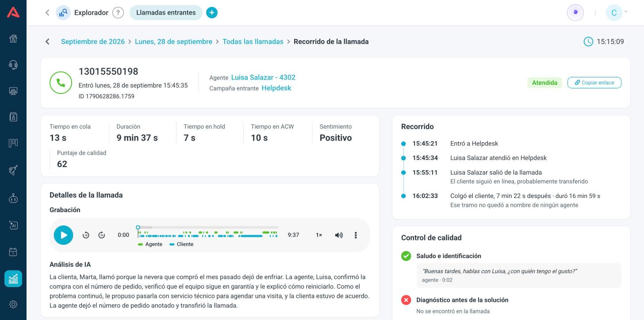Open the home icon in the sidebar
This screenshot has height=320, width=644.
pos(13,38)
